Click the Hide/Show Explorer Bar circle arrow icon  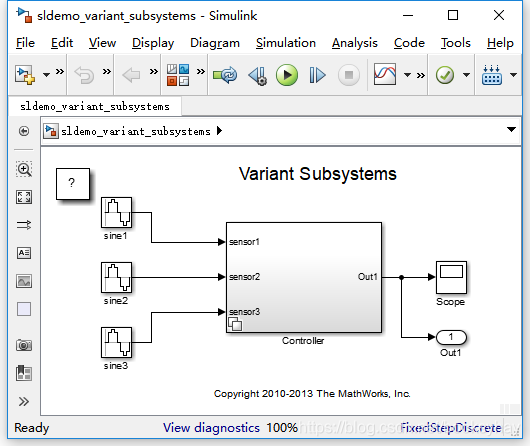coord(24,131)
